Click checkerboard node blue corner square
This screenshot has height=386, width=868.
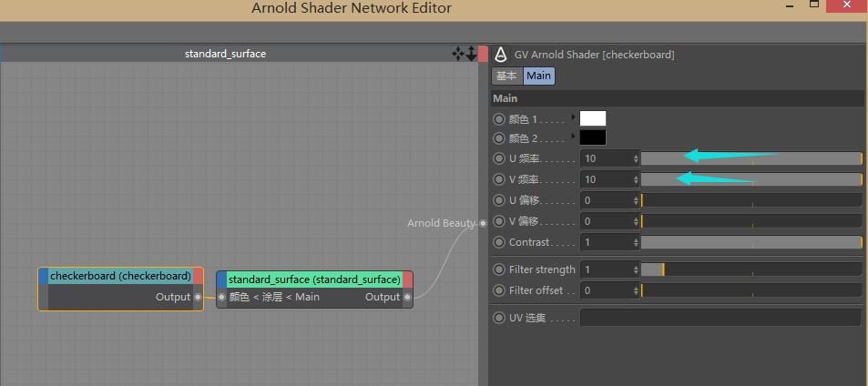click(44, 276)
